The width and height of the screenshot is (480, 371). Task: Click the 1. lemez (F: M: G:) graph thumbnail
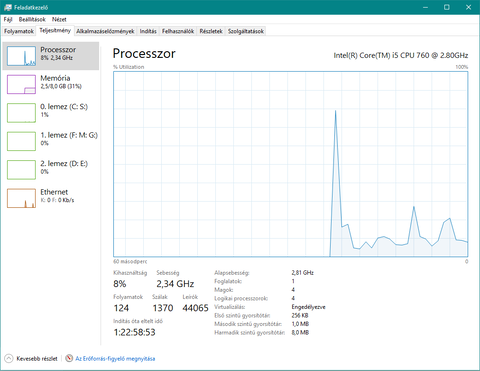point(21,141)
